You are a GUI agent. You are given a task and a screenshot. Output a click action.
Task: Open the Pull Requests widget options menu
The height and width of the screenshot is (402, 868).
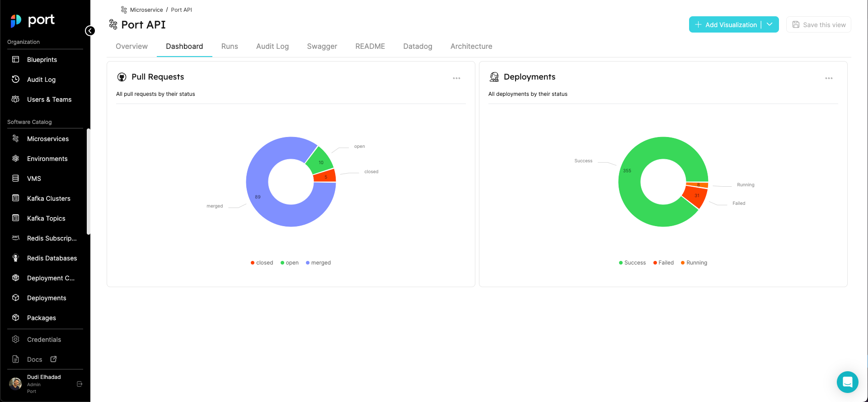[456, 78]
